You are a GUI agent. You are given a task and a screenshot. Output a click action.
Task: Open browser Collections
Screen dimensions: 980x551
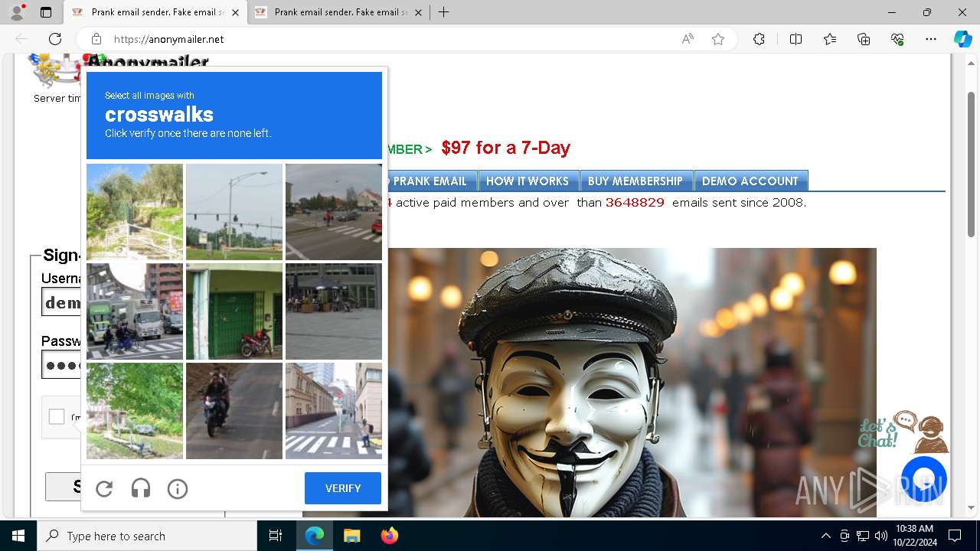click(x=864, y=39)
